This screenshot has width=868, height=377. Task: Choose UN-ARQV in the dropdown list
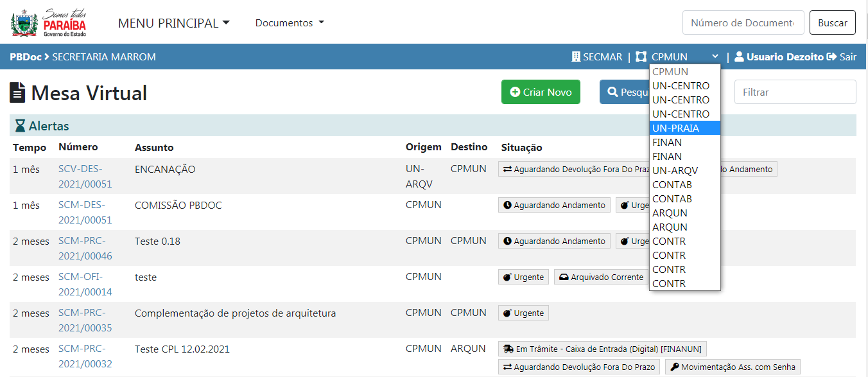[x=675, y=170]
